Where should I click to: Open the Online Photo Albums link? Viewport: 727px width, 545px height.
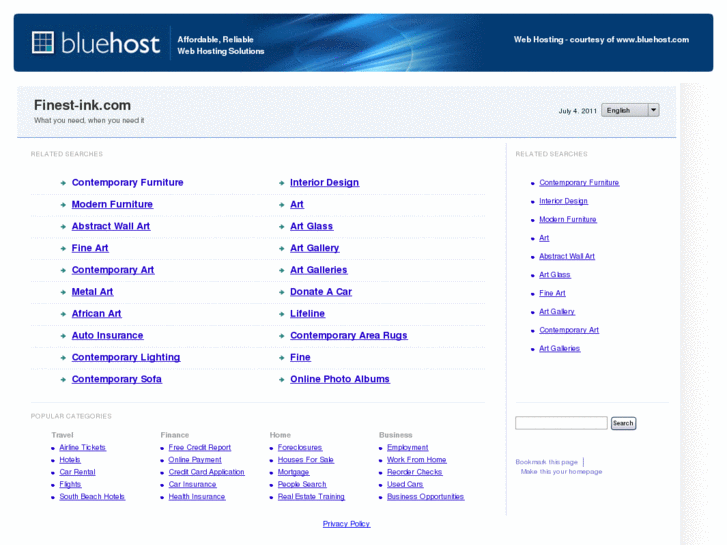(340, 379)
